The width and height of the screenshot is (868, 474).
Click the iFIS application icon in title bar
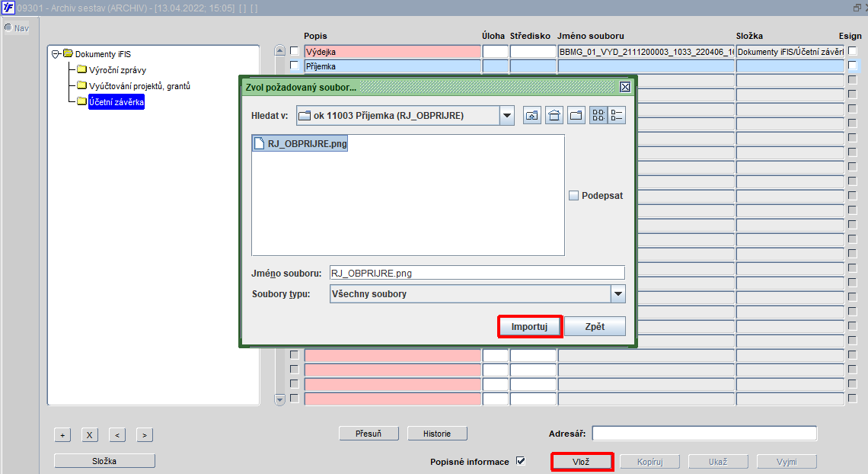coord(8,8)
